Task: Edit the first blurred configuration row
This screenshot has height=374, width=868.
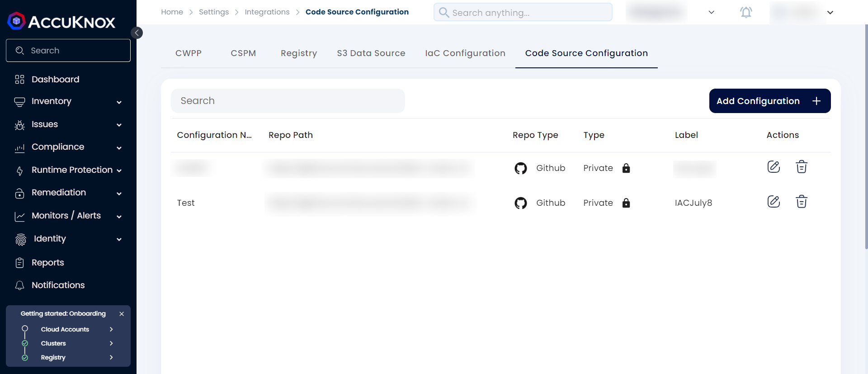Action: tap(774, 167)
